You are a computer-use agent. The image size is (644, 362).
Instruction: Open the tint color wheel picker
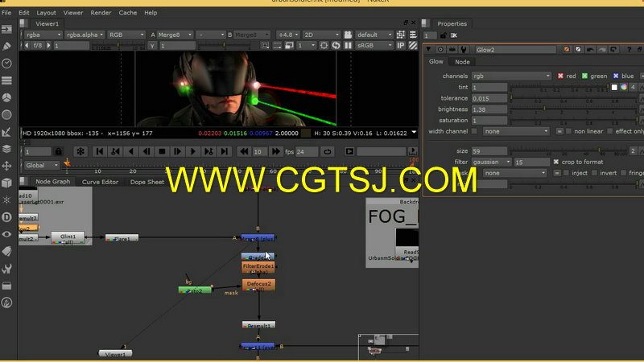[623, 87]
